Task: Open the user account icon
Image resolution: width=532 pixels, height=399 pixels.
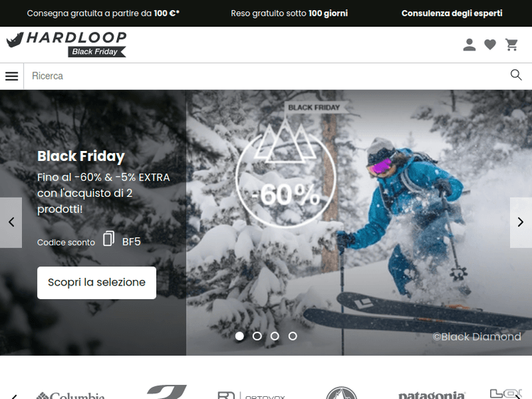Action: (470, 45)
